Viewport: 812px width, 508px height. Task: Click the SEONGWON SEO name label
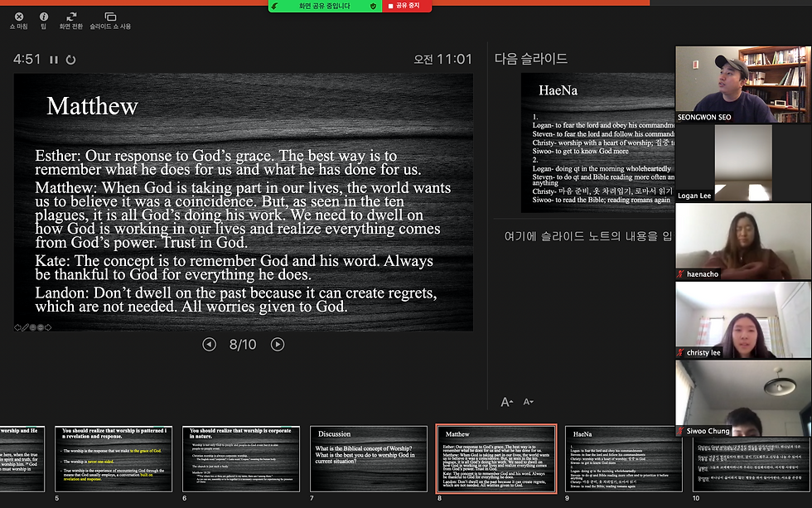704,118
